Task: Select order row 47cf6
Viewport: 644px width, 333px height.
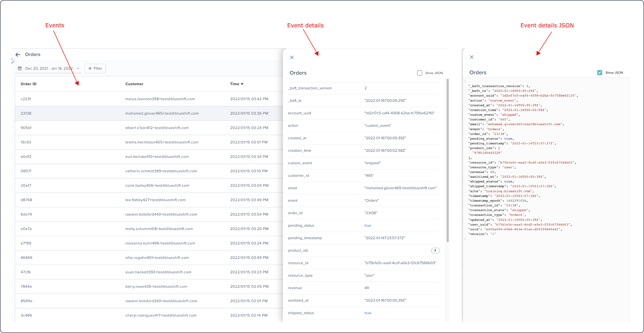Action: [149, 272]
